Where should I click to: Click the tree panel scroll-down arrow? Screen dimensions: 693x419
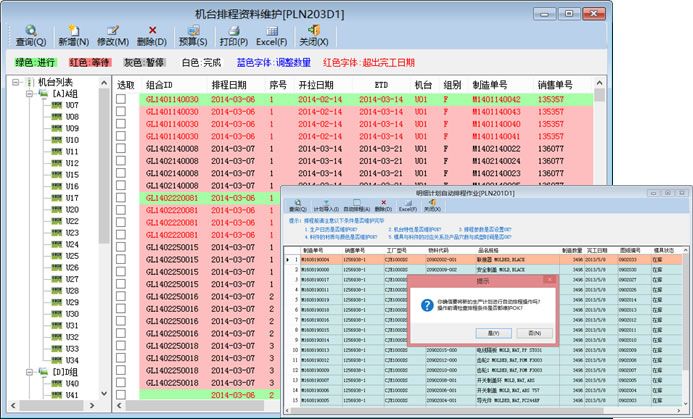[104, 393]
